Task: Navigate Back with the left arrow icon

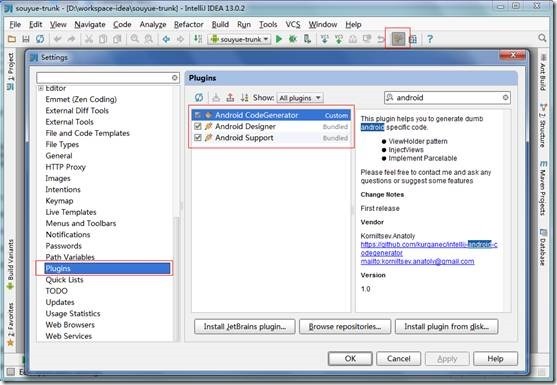Action: pyautogui.click(x=166, y=39)
